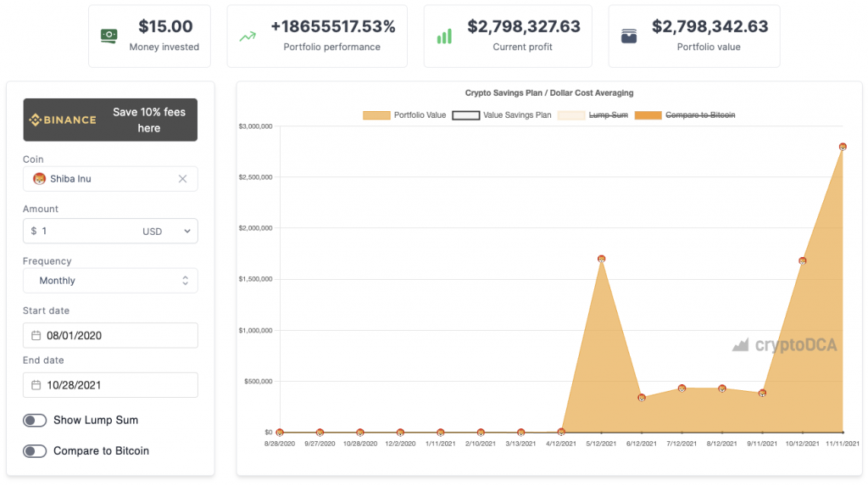Click the $15.00 money invested value
This screenshot has height=486, width=868.
pyautogui.click(x=165, y=26)
